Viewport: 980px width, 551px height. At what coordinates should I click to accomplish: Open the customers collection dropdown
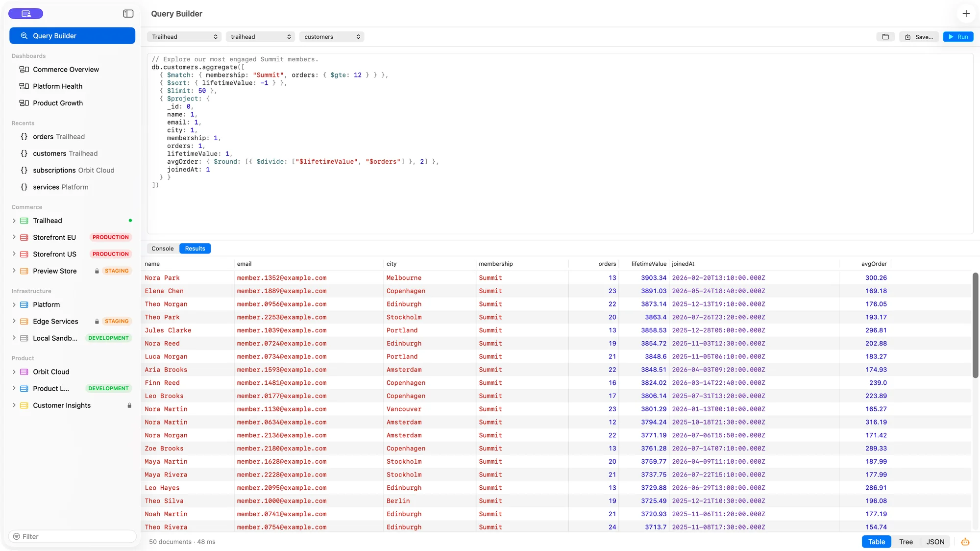click(x=332, y=37)
